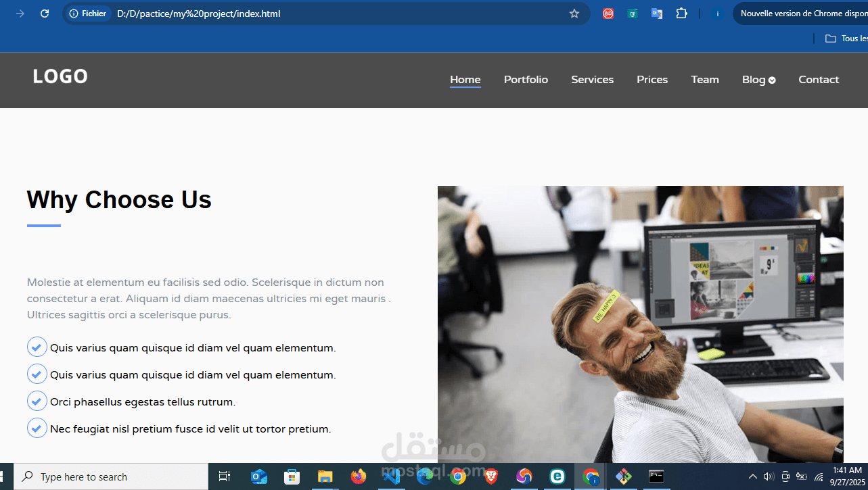
Task: Bookmark this page with the star icon
Action: (574, 14)
